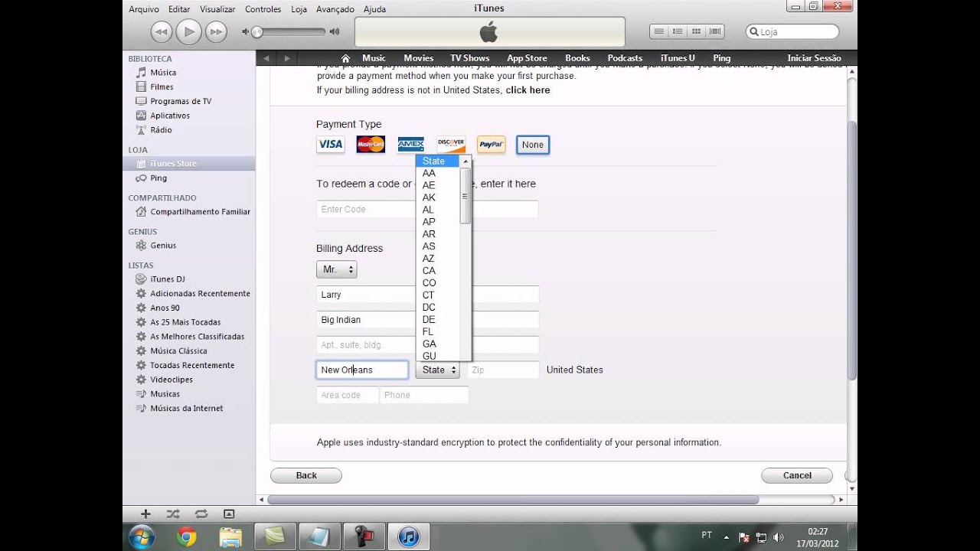Choose AK from the state list

[429, 197]
